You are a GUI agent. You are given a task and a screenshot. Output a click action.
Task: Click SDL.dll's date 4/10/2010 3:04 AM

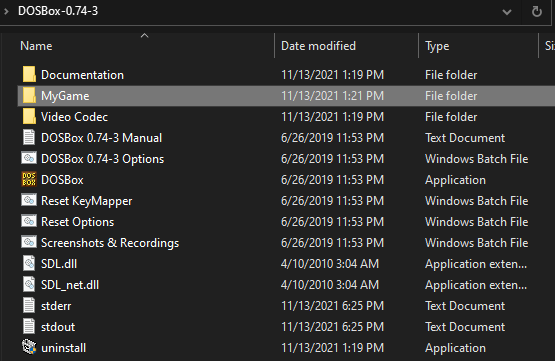tap(330, 264)
